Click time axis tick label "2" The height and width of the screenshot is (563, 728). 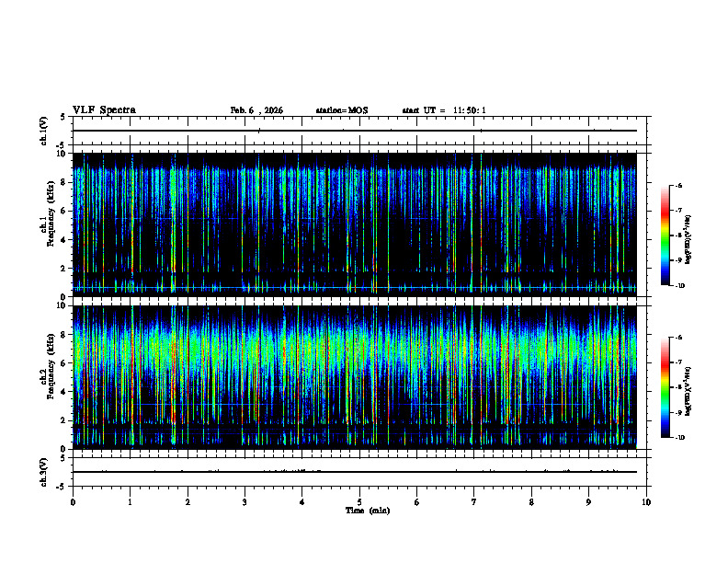pos(188,502)
